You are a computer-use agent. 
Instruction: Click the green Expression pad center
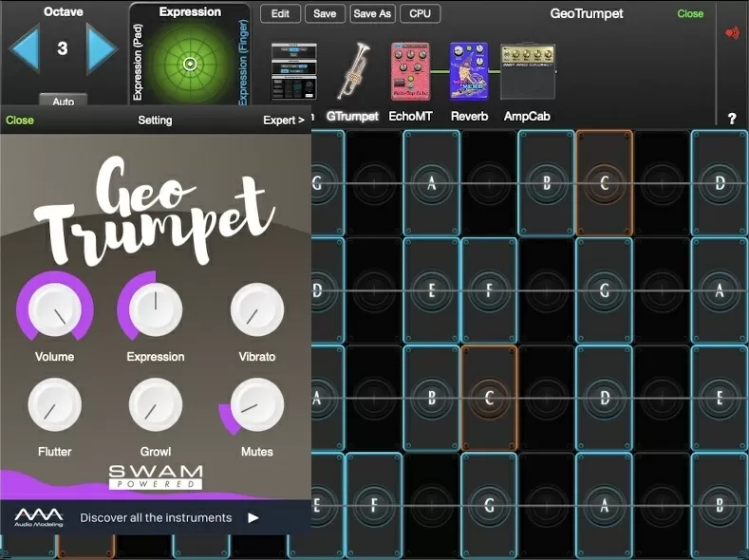tap(190, 64)
